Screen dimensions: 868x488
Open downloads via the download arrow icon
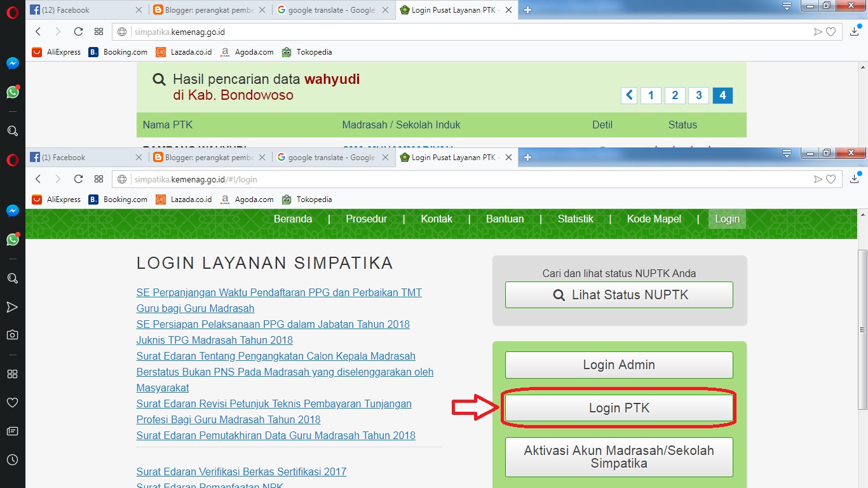coord(854,180)
